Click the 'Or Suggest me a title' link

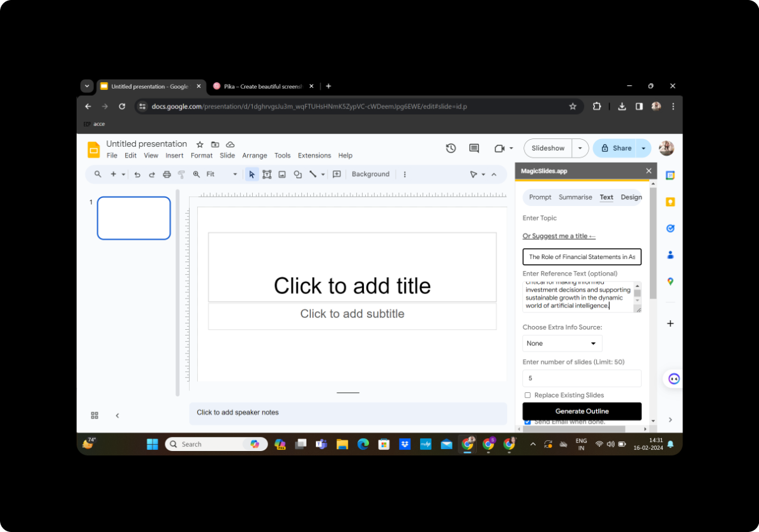pos(559,236)
